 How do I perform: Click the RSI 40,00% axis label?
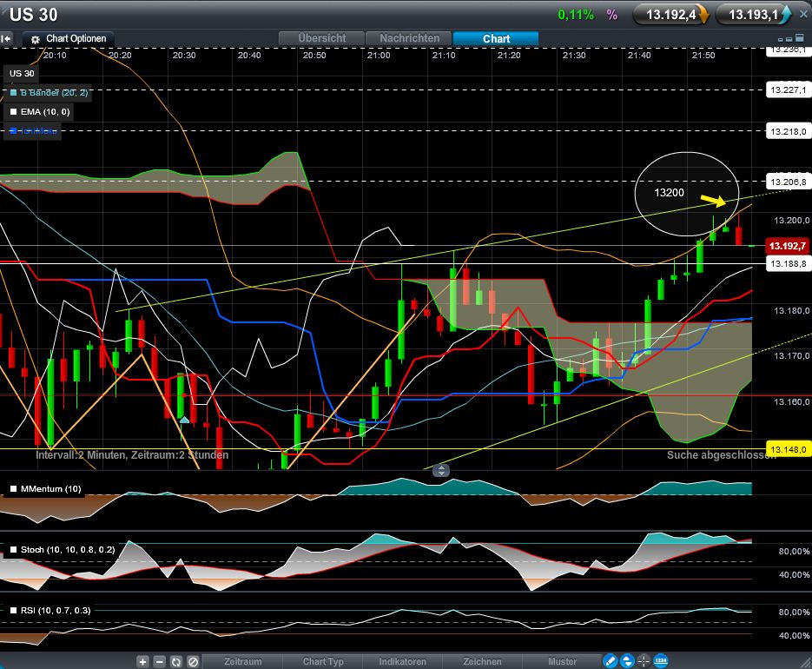pos(794,635)
